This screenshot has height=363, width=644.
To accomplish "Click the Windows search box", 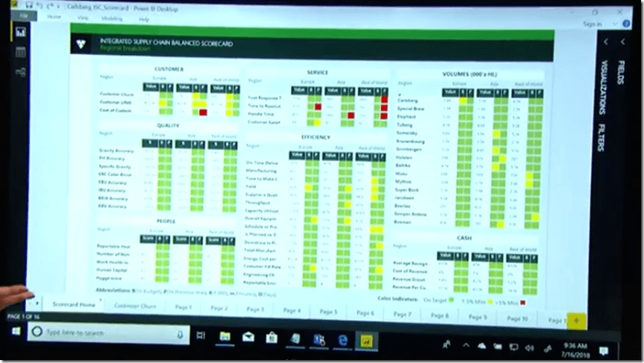I will coord(104,334).
